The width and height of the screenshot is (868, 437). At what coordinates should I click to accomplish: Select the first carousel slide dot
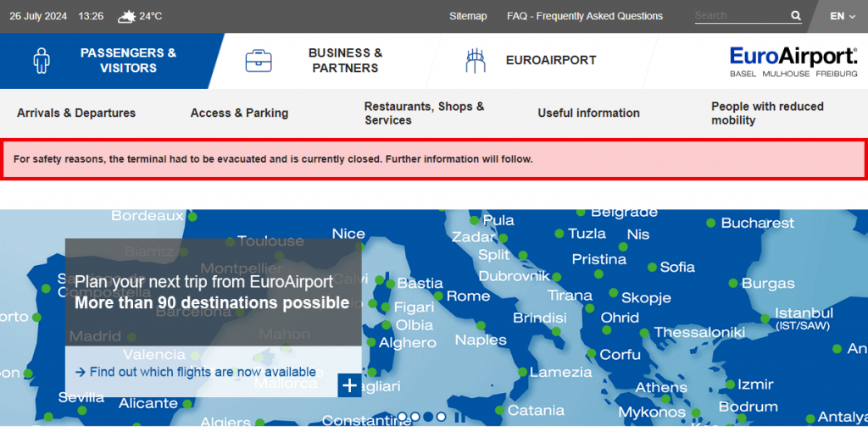pos(403,417)
